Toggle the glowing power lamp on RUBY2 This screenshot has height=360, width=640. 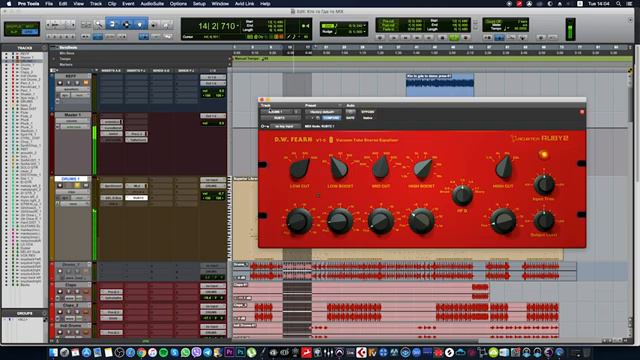(x=543, y=155)
